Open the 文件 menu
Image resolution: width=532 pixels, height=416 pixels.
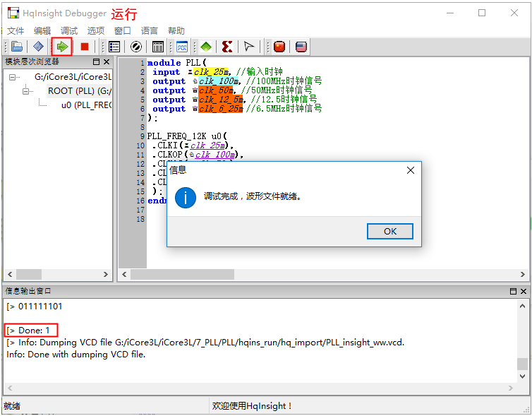(16, 31)
